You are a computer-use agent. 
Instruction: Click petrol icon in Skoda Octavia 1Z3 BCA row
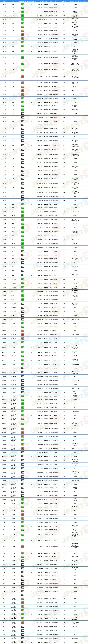[x=23, y=331]
